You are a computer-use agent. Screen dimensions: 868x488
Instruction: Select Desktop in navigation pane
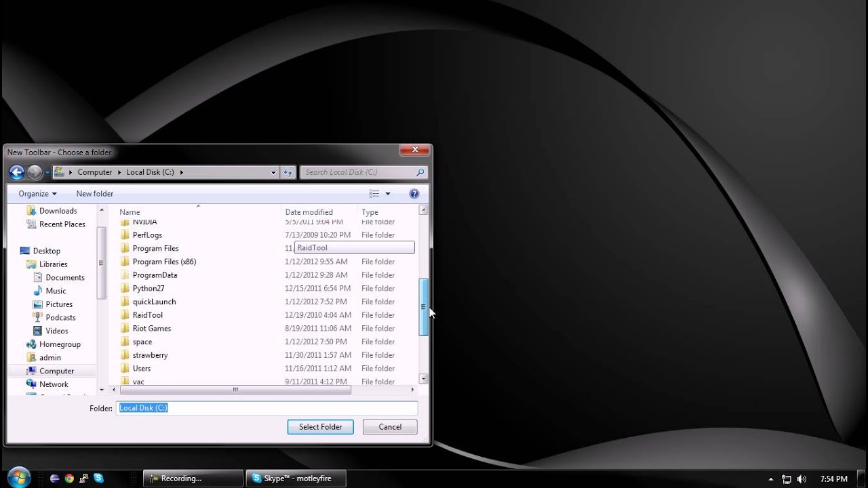40,251
